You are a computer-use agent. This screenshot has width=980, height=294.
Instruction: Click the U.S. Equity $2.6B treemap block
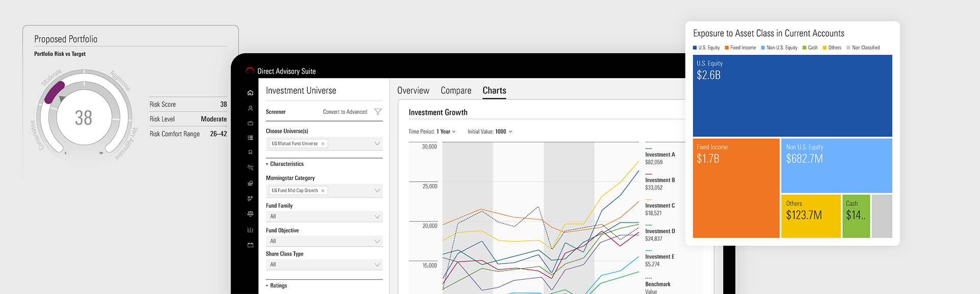pyautogui.click(x=792, y=95)
